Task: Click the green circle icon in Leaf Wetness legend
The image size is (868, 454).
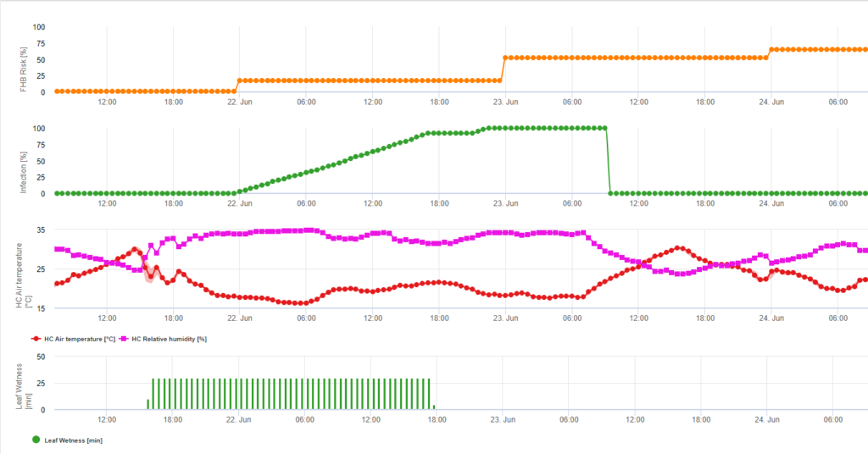Action: pos(36,440)
